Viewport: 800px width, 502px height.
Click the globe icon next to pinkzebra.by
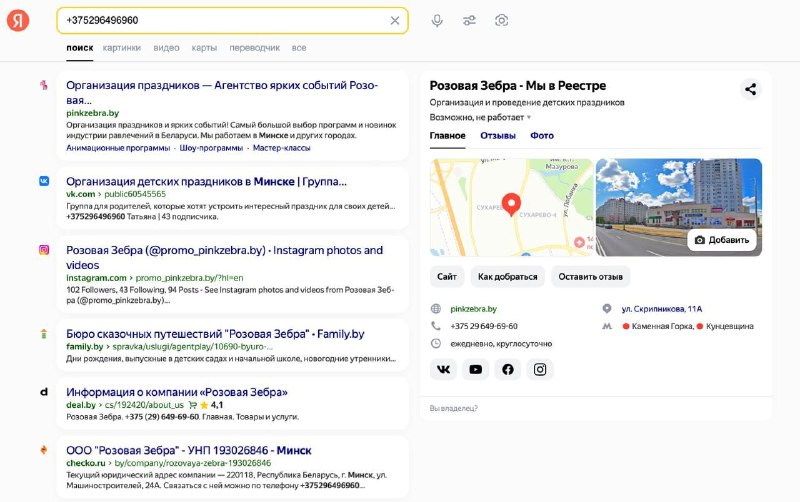[436, 309]
